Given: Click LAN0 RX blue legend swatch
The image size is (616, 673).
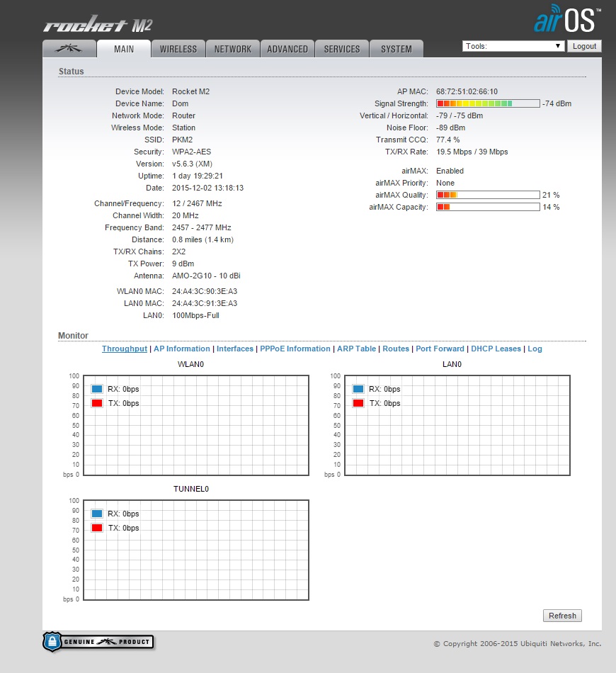Looking at the screenshot, I should 358,389.
